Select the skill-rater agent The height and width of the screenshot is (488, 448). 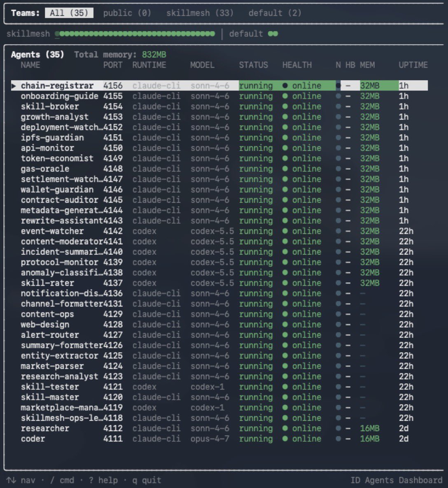pos(219,283)
